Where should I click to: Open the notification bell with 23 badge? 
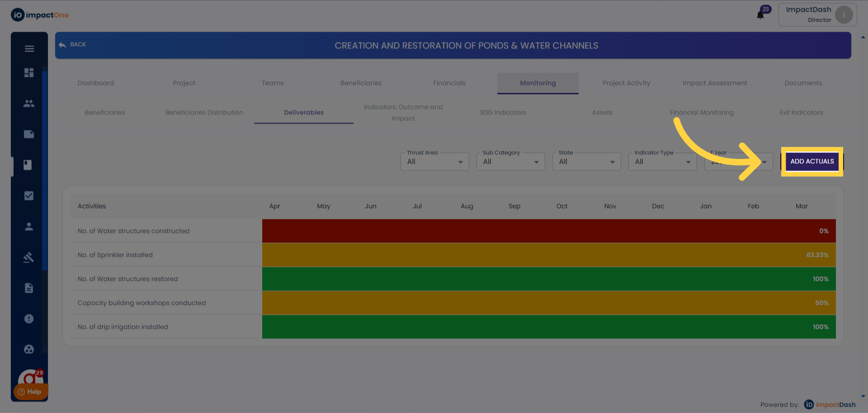pos(760,15)
